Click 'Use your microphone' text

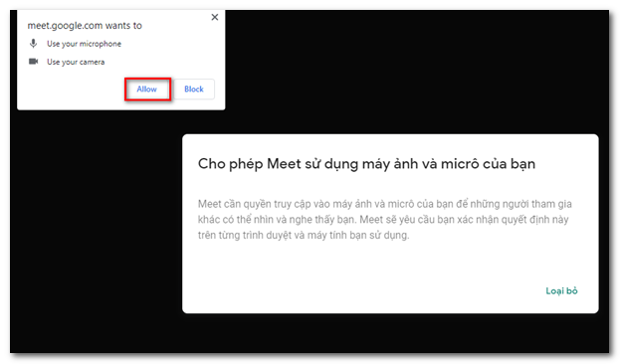click(x=85, y=44)
